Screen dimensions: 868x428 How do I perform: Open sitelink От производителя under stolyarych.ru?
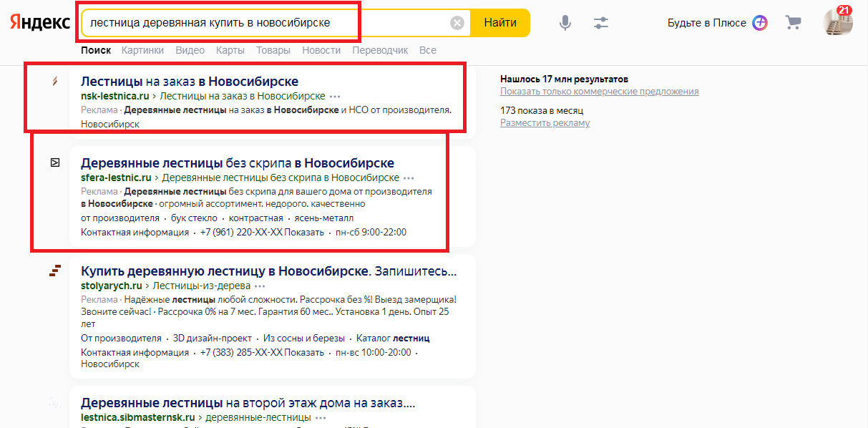(x=121, y=338)
